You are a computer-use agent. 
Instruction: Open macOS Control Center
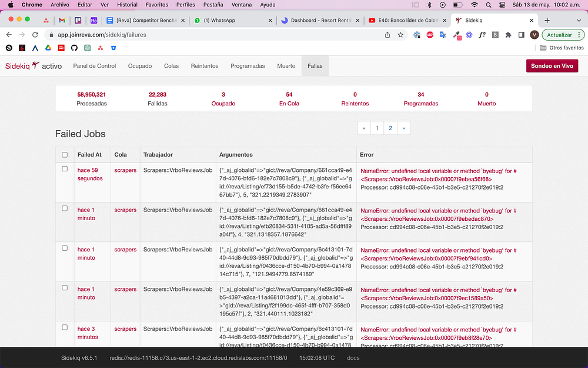(503, 5)
